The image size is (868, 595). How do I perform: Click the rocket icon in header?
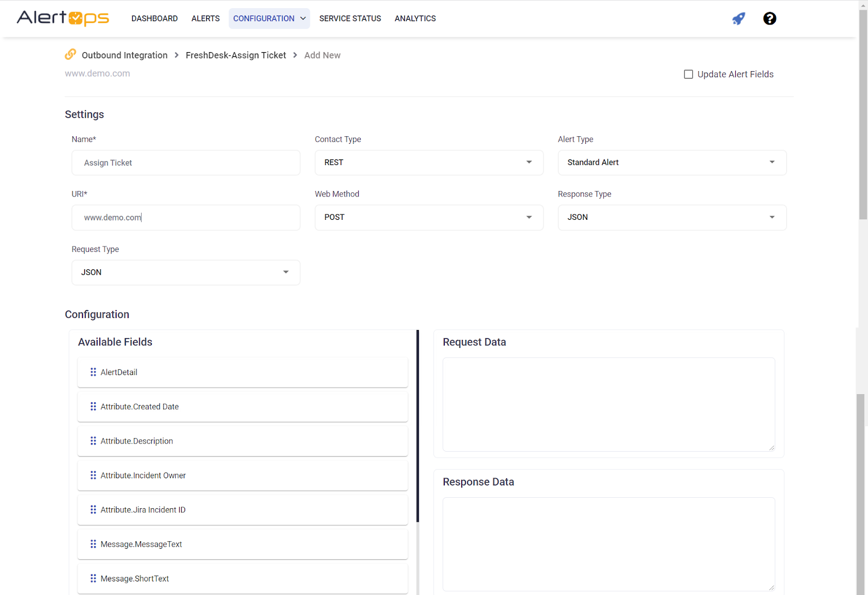[738, 18]
